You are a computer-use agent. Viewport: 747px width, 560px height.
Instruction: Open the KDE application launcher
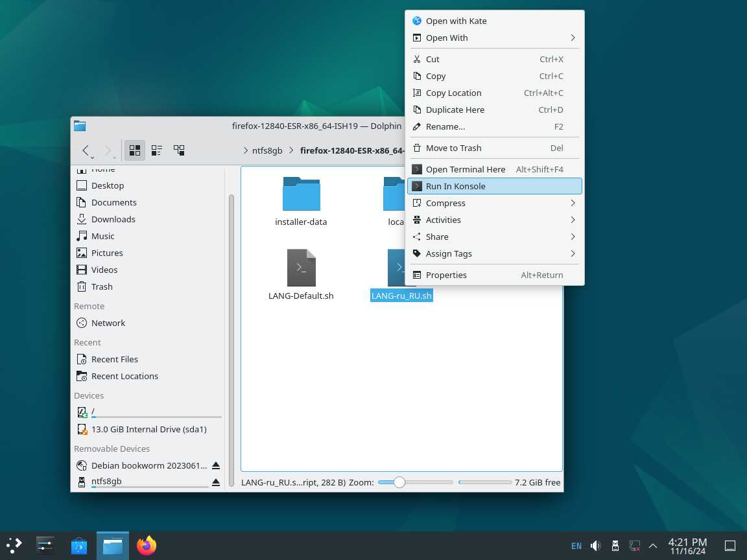pyautogui.click(x=14, y=545)
